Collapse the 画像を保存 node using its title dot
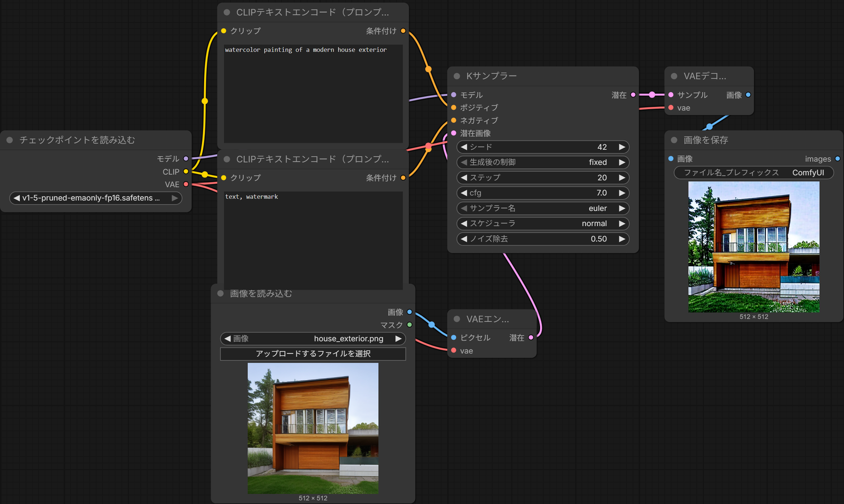The width and height of the screenshot is (844, 504). pyautogui.click(x=674, y=140)
